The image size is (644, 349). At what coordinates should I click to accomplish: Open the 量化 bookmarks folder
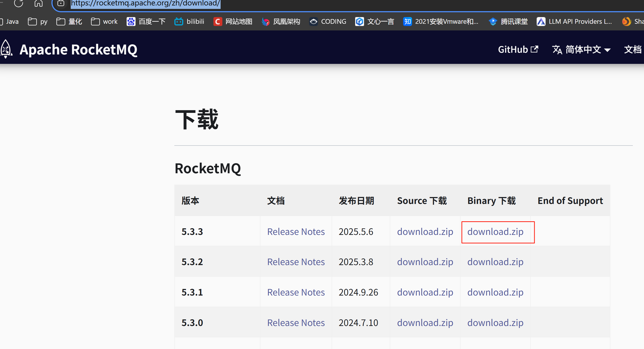(x=69, y=22)
